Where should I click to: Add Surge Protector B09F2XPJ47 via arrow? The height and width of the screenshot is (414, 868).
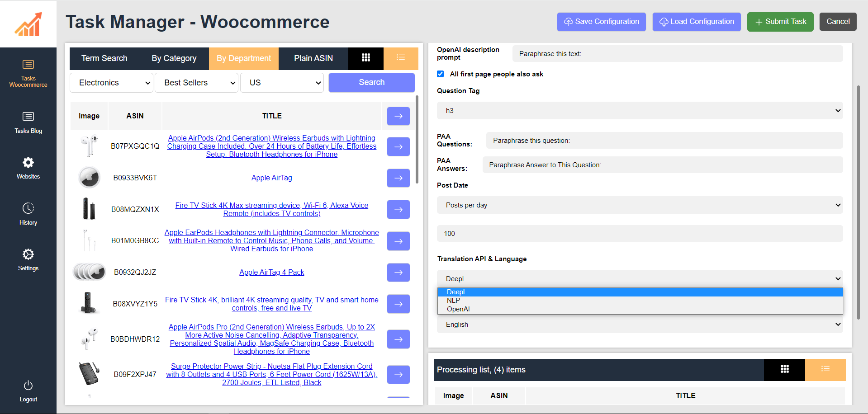pyautogui.click(x=398, y=375)
